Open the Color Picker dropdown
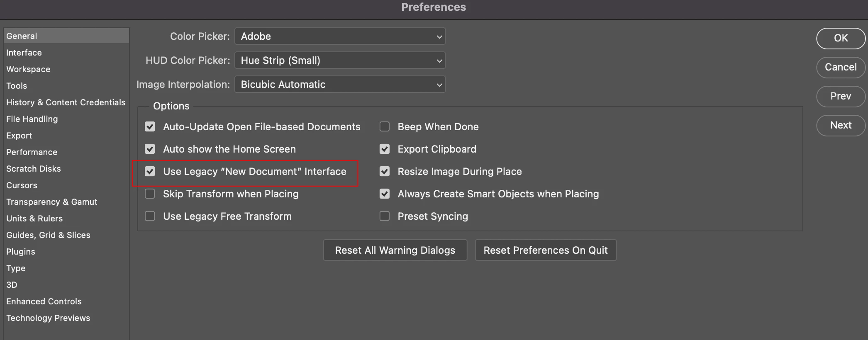Image resolution: width=868 pixels, height=340 pixels. tap(340, 36)
